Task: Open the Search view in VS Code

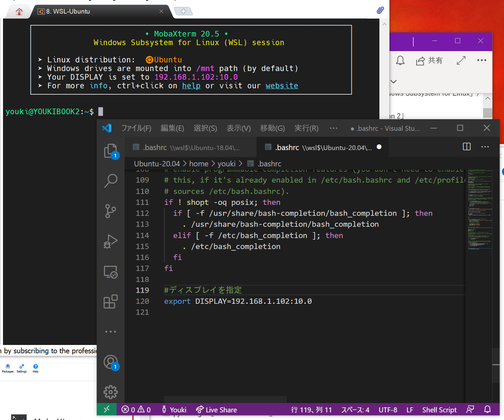Action: (111, 181)
